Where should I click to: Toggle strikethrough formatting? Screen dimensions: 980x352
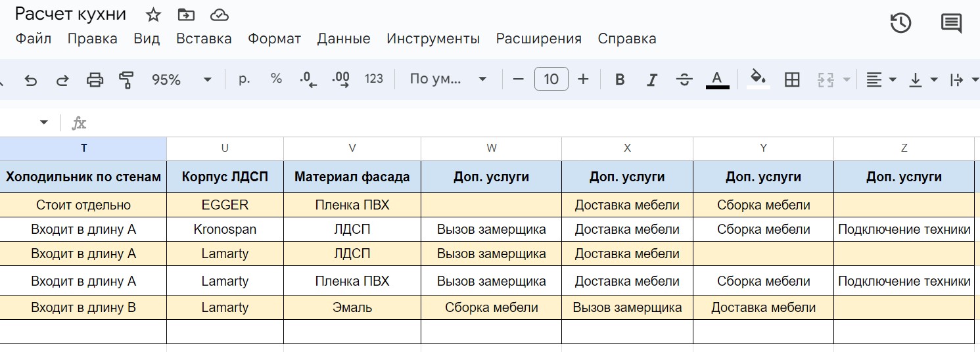684,80
